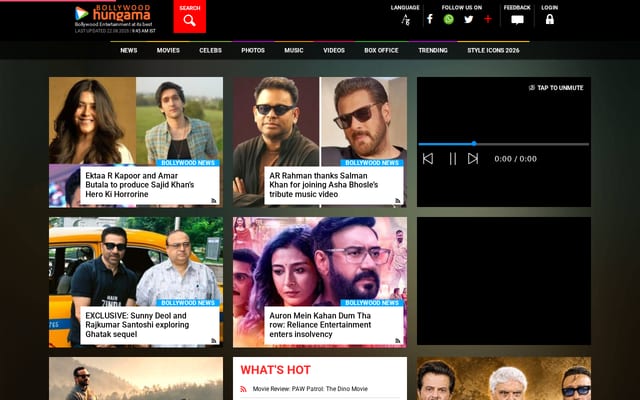Open the Feedback speech bubble icon
640x400 pixels.
(517, 20)
